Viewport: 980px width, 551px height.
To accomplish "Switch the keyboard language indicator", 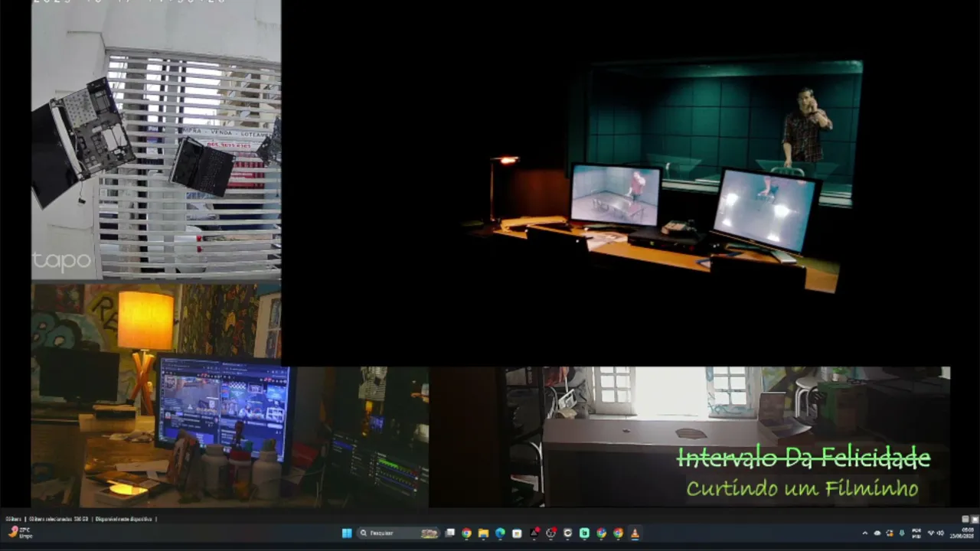I will point(916,533).
